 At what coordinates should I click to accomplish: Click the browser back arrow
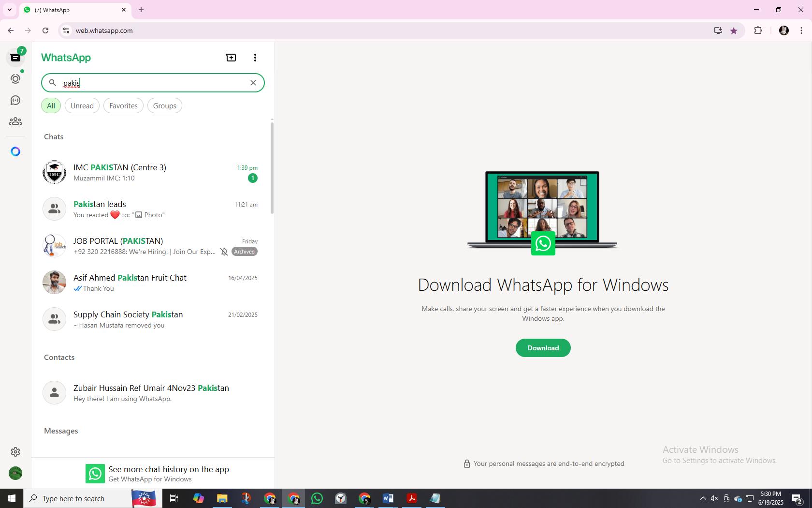coord(11,30)
